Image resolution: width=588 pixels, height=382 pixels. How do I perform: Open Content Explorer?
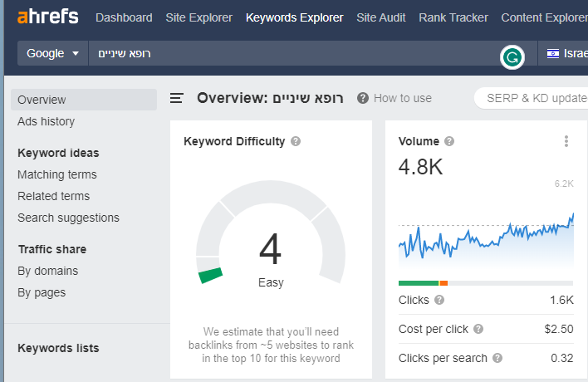pos(544,17)
